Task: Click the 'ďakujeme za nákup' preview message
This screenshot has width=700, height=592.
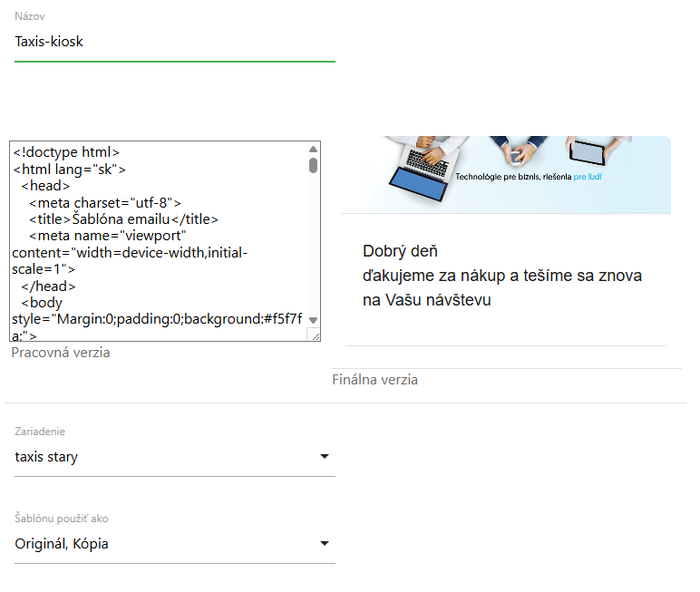Action: coord(502,276)
